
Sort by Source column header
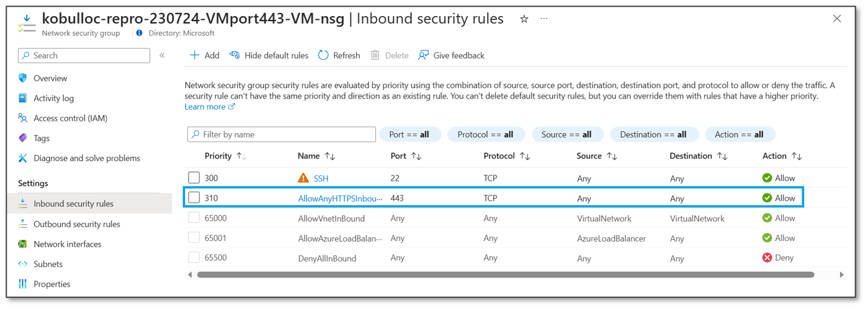597,156
